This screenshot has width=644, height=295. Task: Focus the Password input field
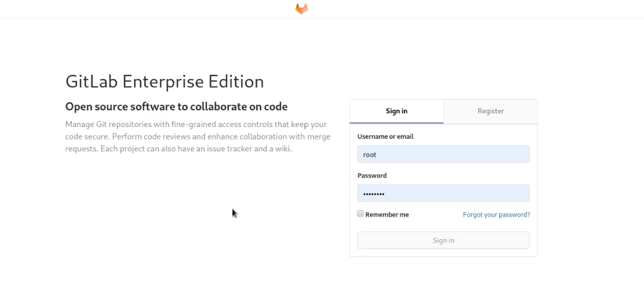click(x=443, y=194)
